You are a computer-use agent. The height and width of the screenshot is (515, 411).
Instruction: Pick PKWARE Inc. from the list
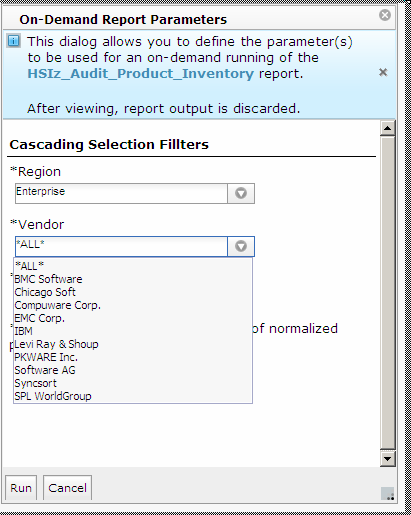(x=133, y=357)
